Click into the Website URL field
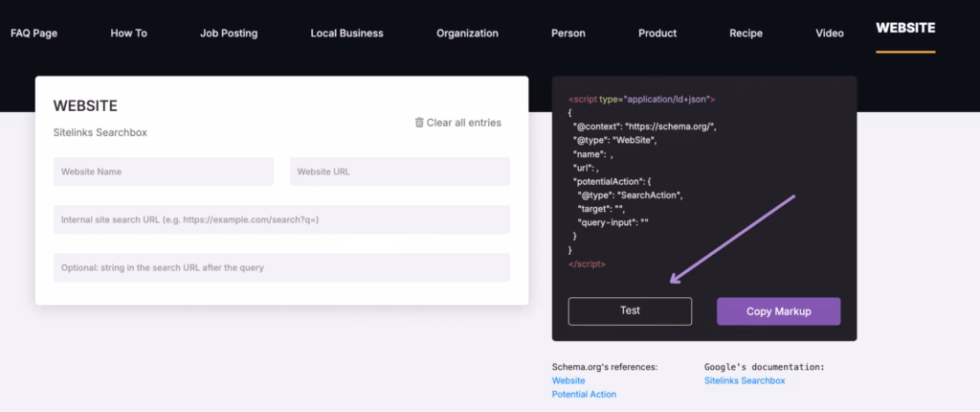 pyautogui.click(x=399, y=172)
